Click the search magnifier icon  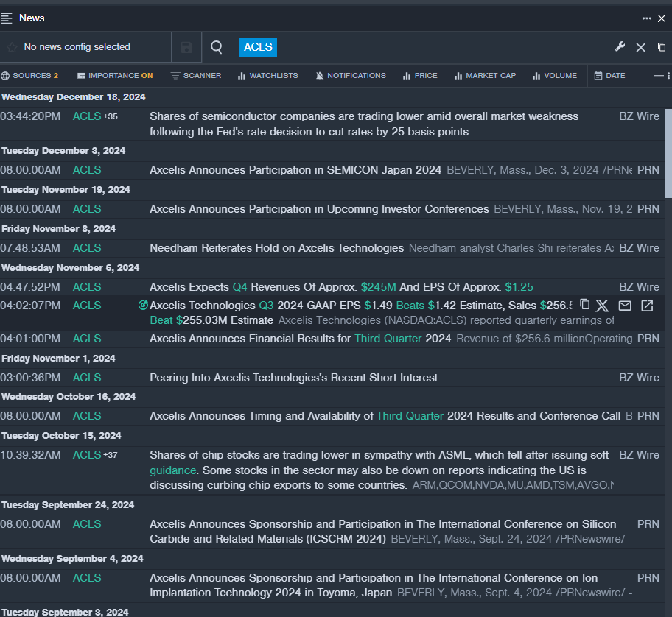[217, 47]
